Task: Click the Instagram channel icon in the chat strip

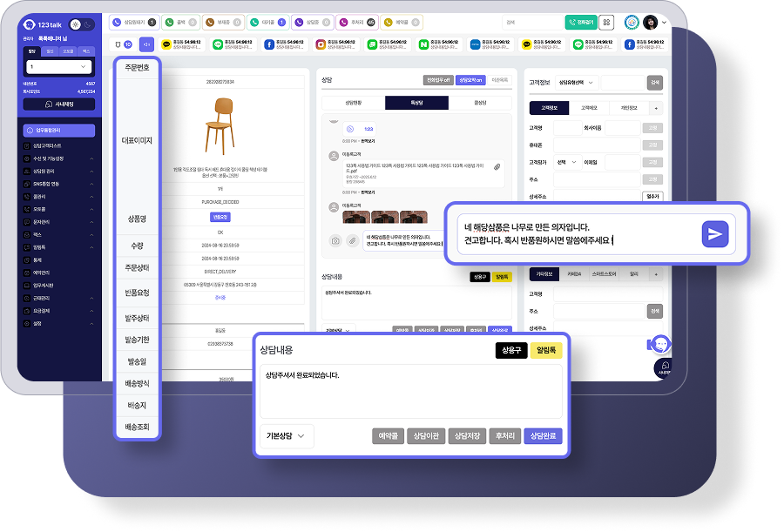Action: pyautogui.click(x=321, y=44)
